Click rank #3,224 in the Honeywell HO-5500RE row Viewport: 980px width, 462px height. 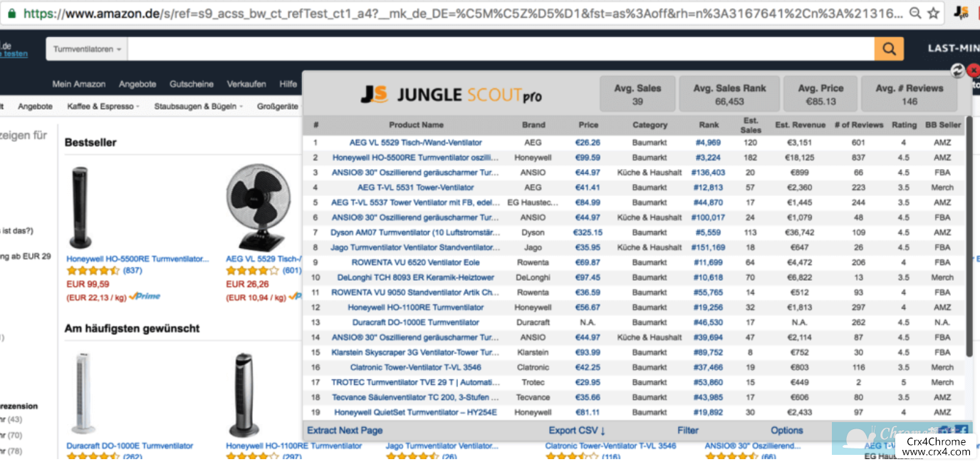point(708,158)
